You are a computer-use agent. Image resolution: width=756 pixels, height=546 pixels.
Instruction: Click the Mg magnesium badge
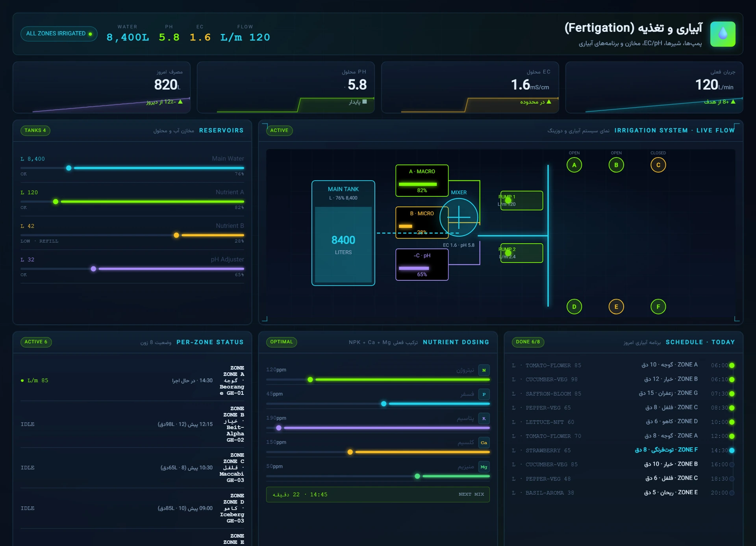tap(484, 467)
